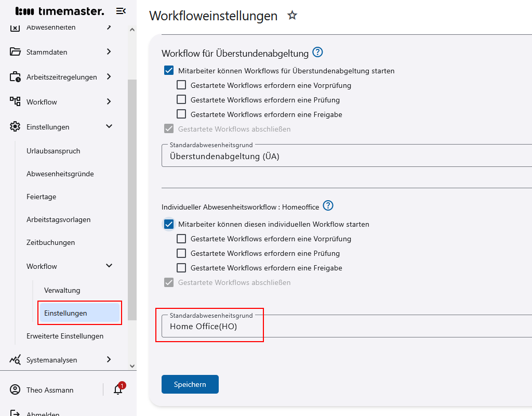
Task: Open Abwesenheitsgründe in sidebar
Action: click(60, 174)
